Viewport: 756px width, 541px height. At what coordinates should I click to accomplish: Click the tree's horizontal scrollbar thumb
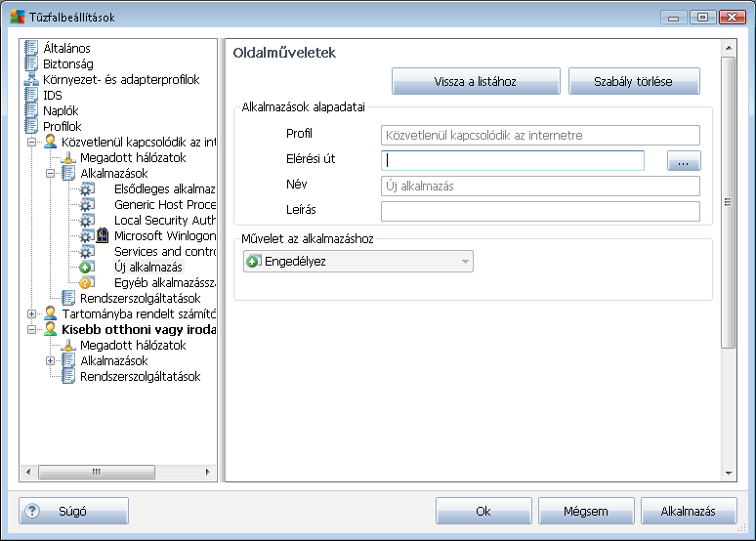point(97,472)
